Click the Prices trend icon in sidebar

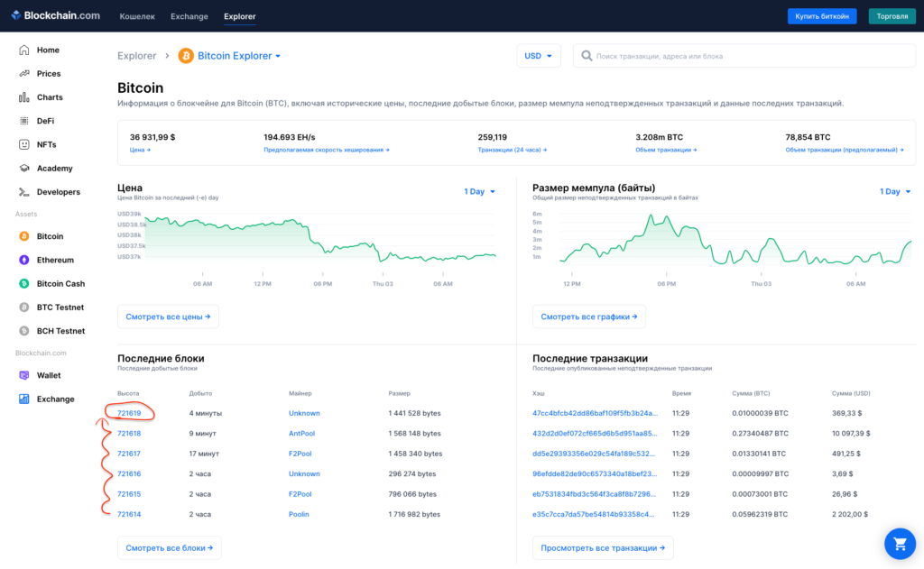tap(24, 74)
